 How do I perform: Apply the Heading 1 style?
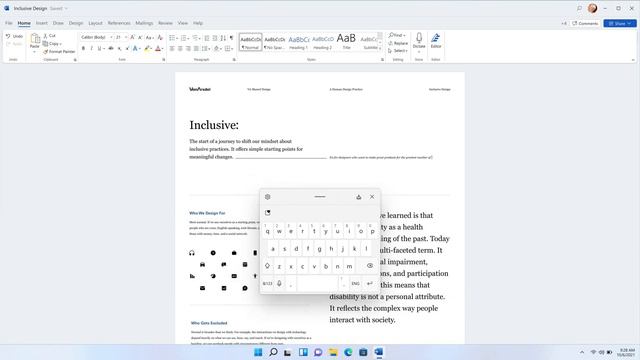click(299, 42)
